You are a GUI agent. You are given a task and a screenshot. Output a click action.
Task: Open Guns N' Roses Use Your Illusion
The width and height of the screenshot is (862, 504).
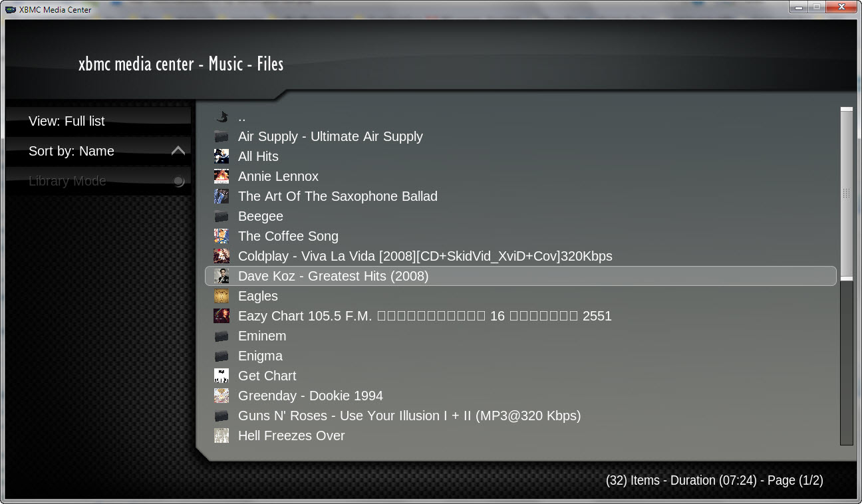click(409, 416)
